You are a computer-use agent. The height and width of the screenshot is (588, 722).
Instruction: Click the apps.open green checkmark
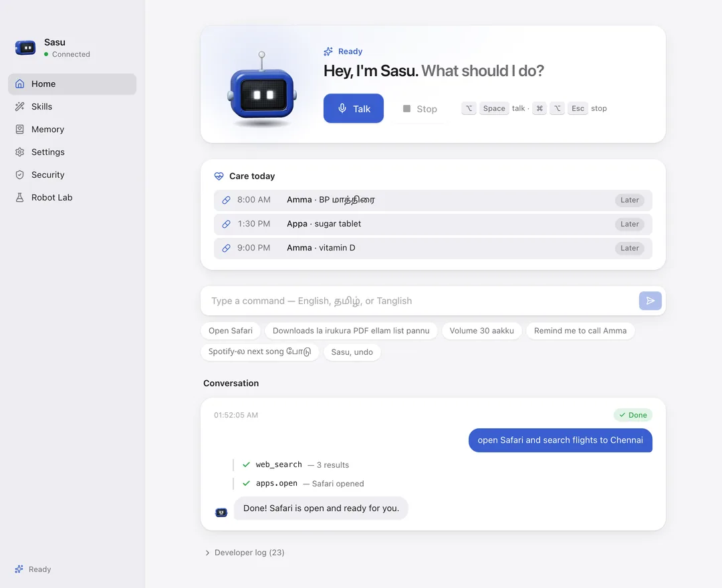[246, 484]
